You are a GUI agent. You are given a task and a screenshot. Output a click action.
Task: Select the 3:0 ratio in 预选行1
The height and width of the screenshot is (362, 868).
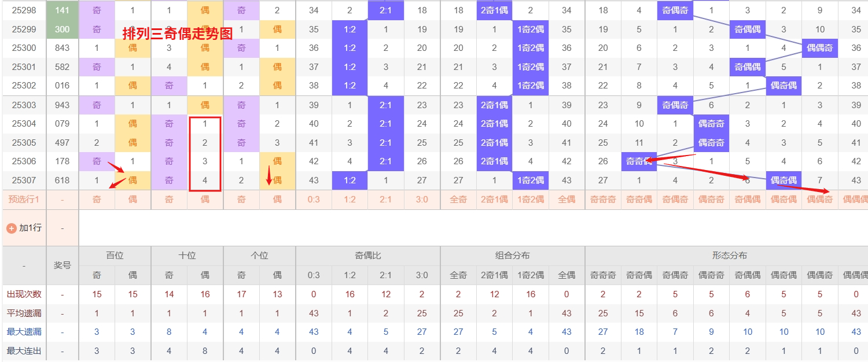coord(422,199)
